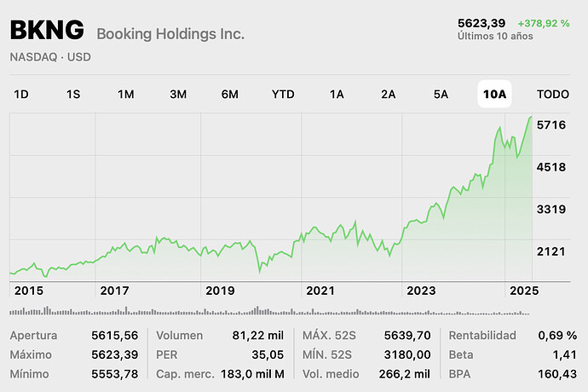This screenshot has width=588, height=392.
Task: Click the volume bars strip below chart
Action: point(269,311)
